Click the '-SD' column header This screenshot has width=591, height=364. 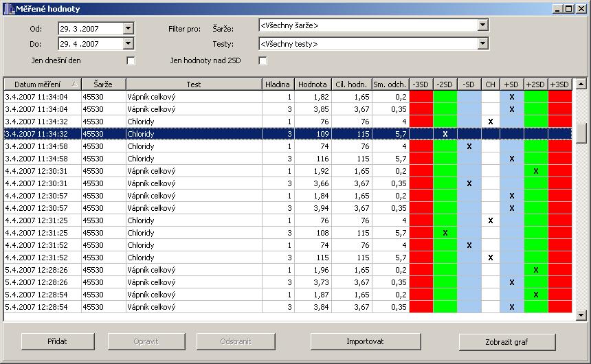469,84
